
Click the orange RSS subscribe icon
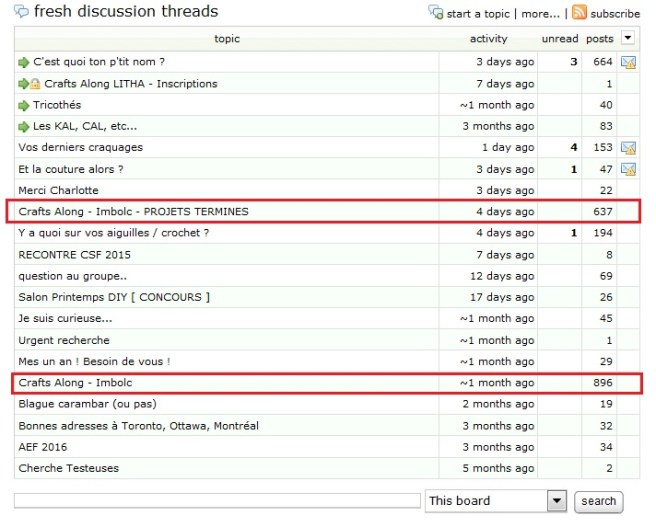(x=579, y=13)
